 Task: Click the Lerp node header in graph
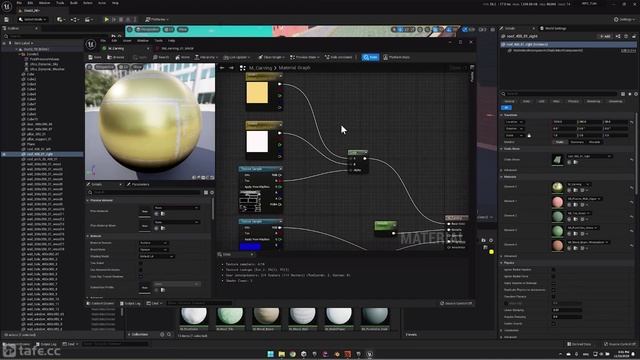tap(358, 152)
